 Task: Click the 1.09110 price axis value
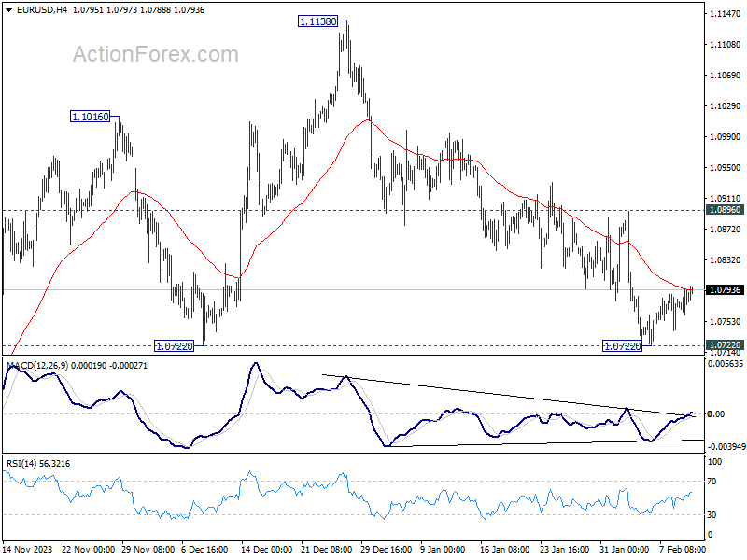[x=726, y=199]
